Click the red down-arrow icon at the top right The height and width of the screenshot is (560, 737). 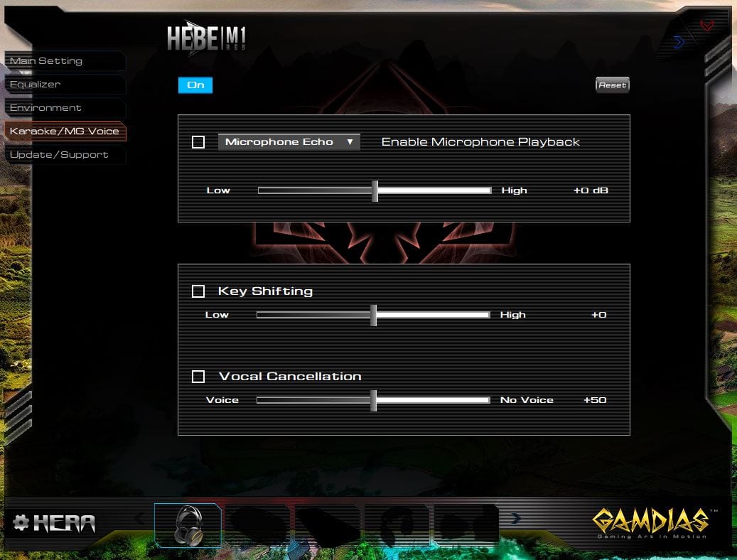click(707, 26)
